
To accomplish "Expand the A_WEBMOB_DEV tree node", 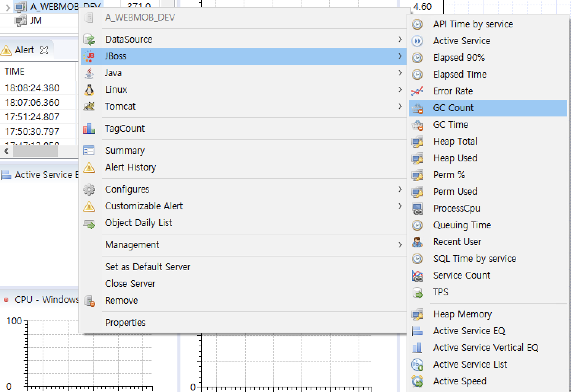I will [x=8, y=7].
